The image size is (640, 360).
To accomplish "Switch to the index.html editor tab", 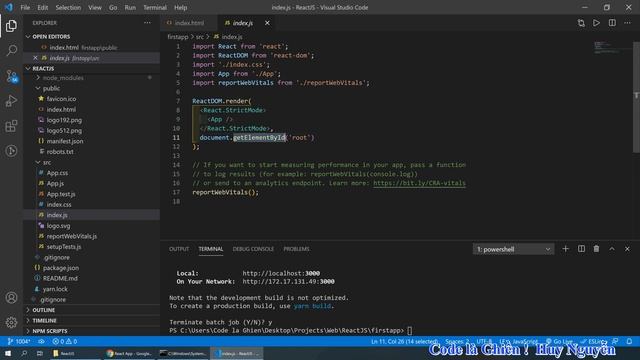I will [x=189, y=23].
